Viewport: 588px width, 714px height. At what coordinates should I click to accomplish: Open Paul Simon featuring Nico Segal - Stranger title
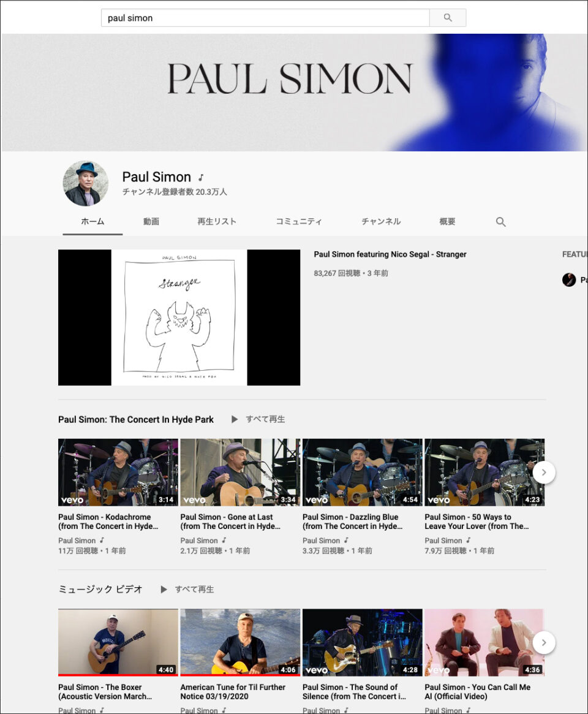tap(390, 254)
